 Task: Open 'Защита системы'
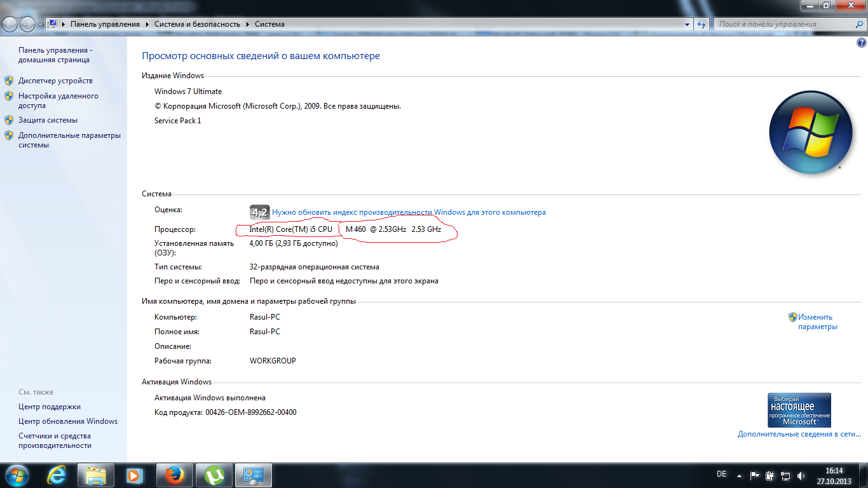[x=48, y=120]
